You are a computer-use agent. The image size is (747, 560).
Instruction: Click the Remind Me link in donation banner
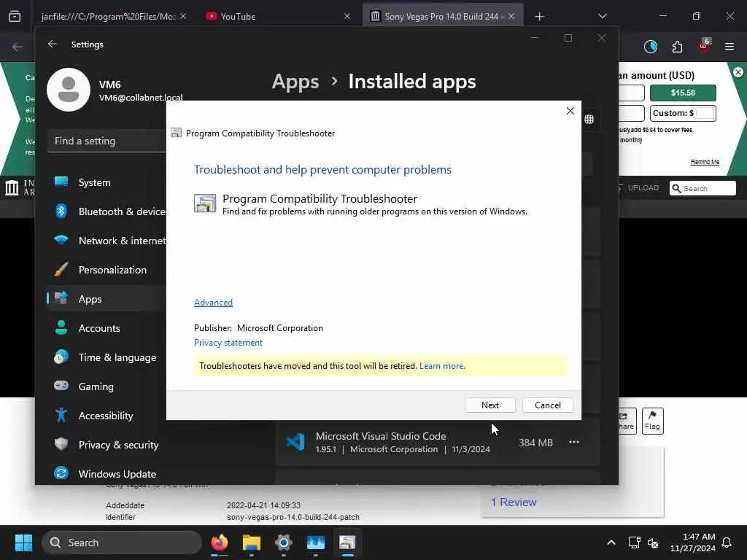pyautogui.click(x=705, y=162)
